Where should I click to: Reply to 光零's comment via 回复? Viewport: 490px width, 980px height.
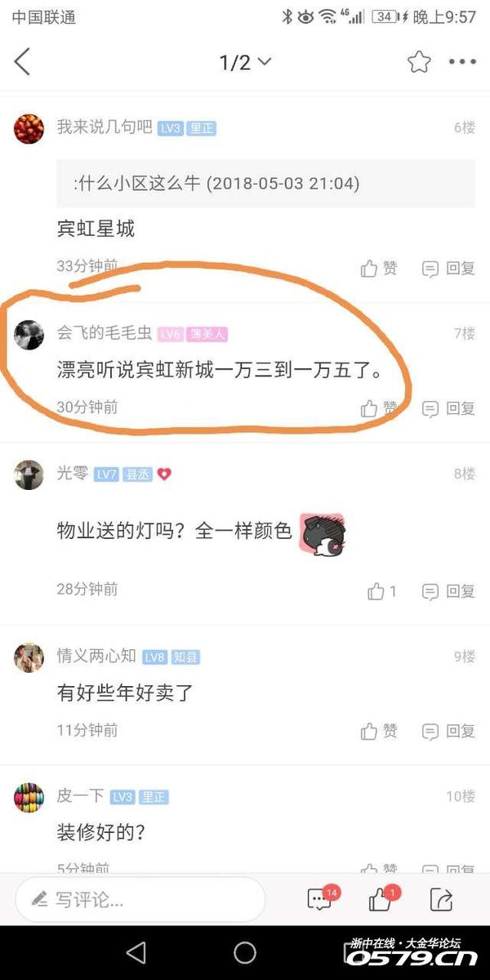point(448,590)
